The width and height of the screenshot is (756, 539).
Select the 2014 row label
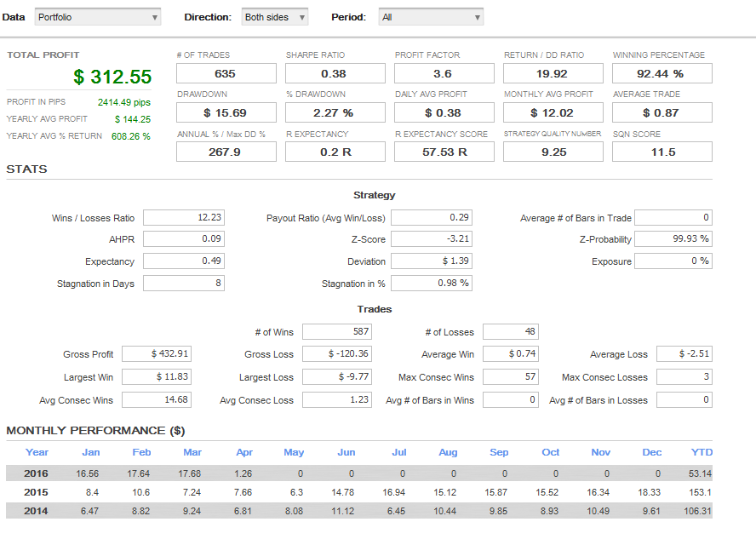click(x=36, y=511)
